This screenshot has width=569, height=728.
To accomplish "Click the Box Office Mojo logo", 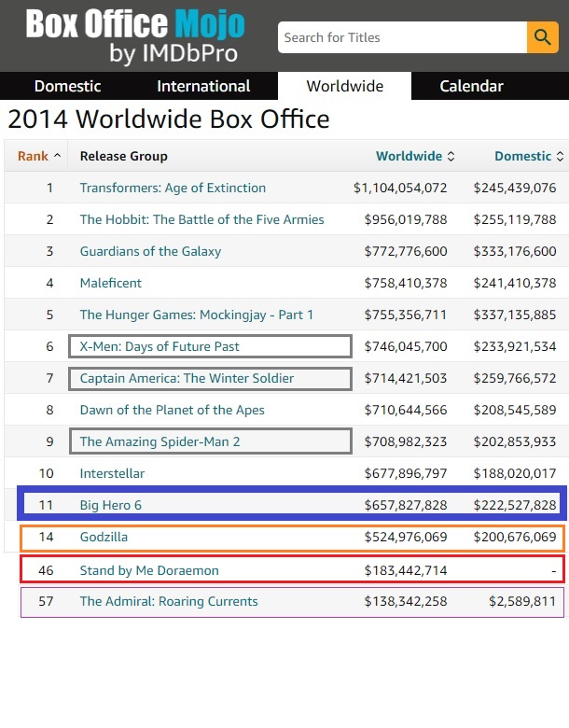I will 135,37.
